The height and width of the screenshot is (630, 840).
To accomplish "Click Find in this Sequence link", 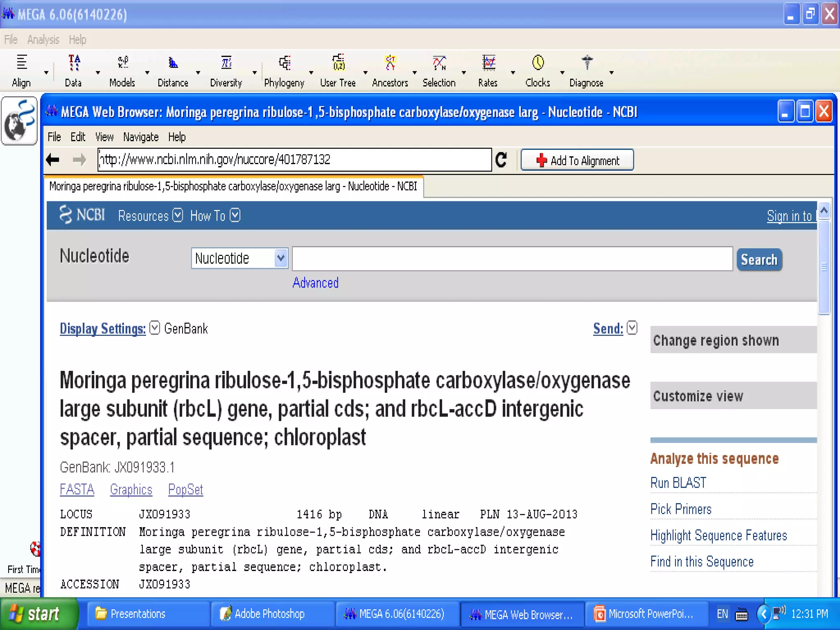I will pyautogui.click(x=702, y=562).
